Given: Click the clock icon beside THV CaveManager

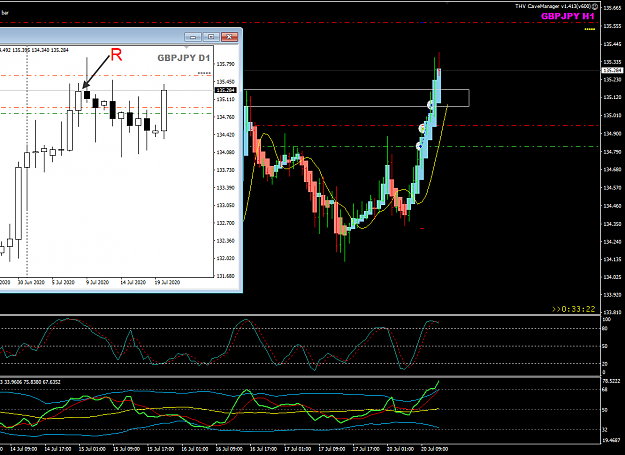Looking at the screenshot, I should click(596, 6).
